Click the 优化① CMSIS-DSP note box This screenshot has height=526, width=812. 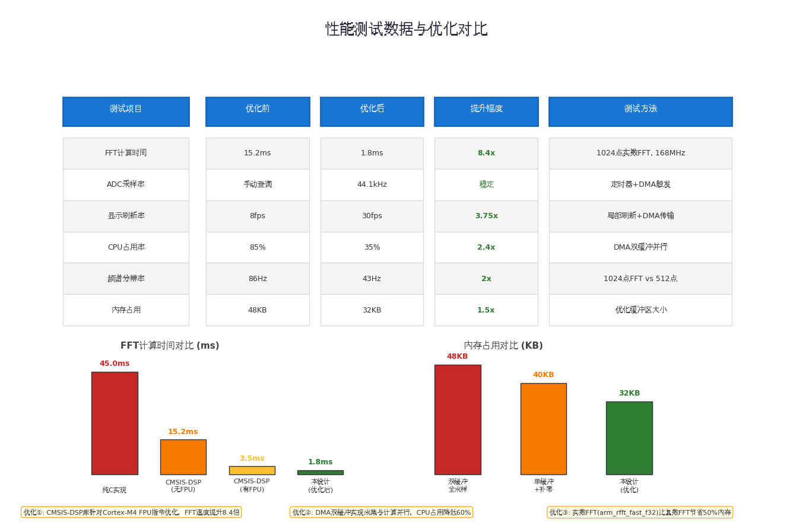(x=131, y=512)
